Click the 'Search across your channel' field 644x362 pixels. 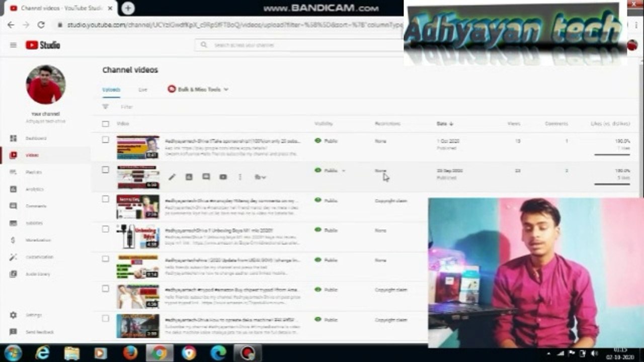(x=299, y=45)
